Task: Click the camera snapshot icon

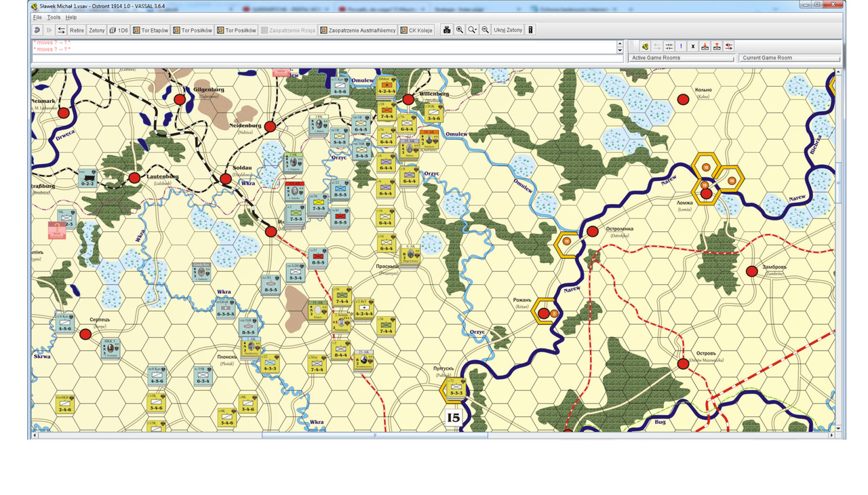Action: pyautogui.click(x=447, y=30)
